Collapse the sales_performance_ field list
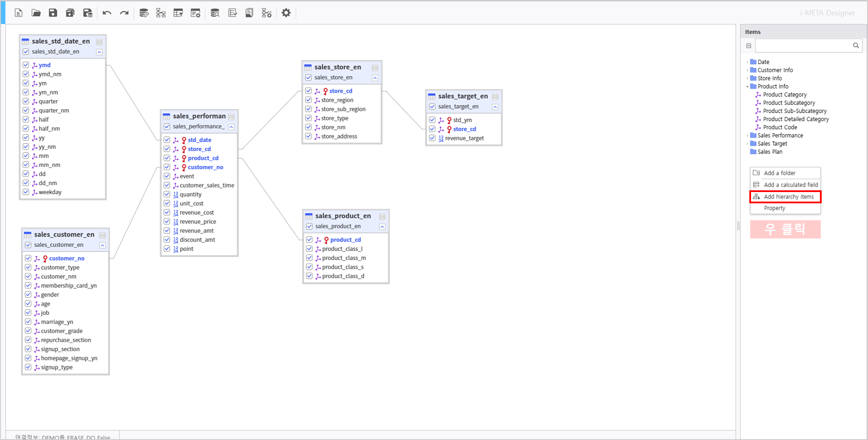 231,127
